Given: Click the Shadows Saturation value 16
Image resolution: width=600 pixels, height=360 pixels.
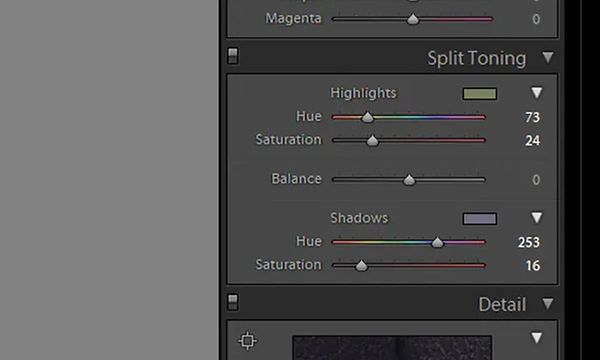Looking at the screenshot, I should (x=533, y=266).
